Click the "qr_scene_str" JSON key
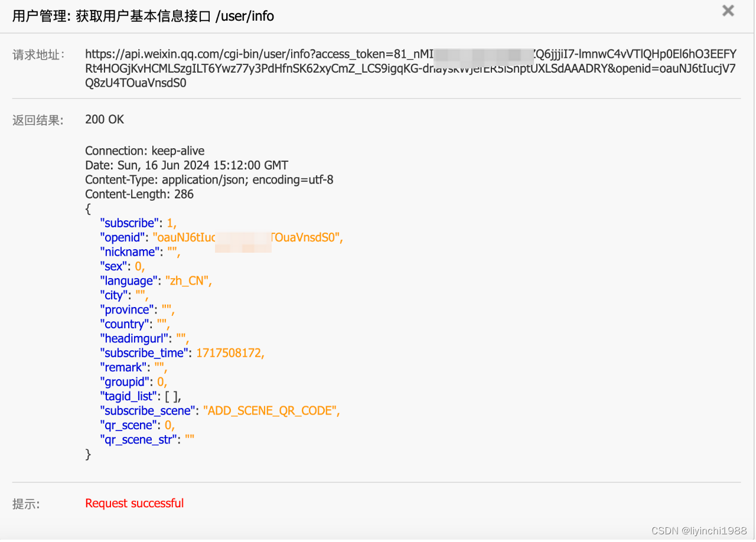 139,440
